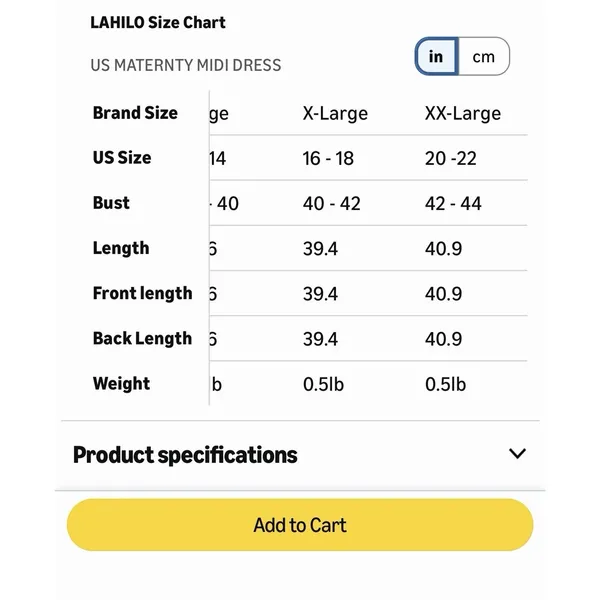
Task: Click the Bust row label
Action: click(111, 203)
